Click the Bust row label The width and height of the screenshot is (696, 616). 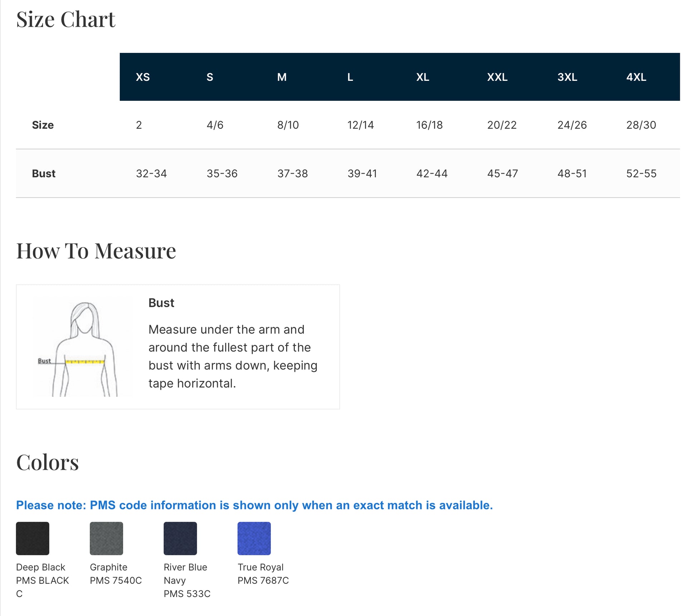[44, 173]
